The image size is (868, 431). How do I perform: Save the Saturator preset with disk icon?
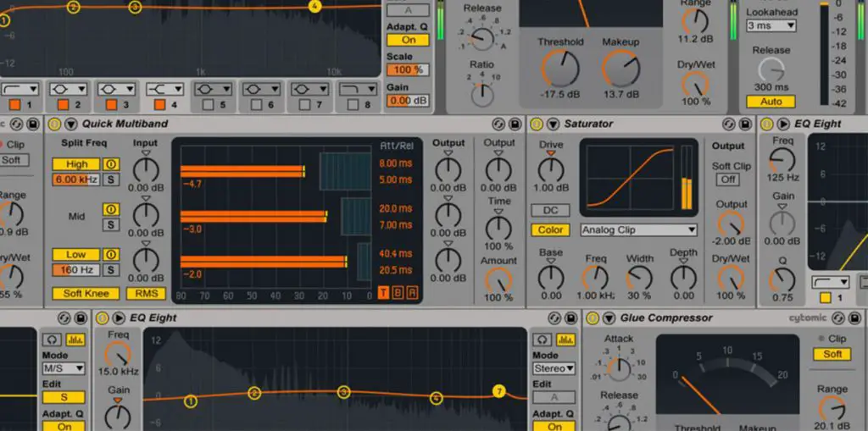[744, 124]
